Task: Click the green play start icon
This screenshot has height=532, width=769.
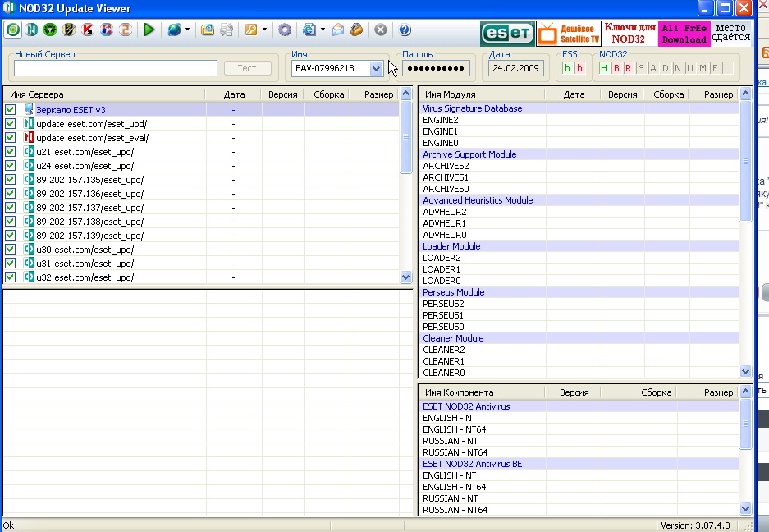Action: coord(149,30)
